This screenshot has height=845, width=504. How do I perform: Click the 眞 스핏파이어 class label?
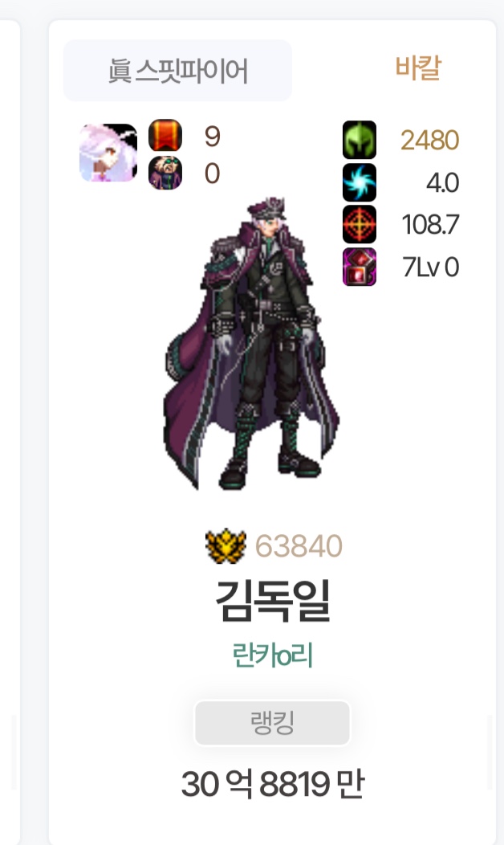(177, 71)
